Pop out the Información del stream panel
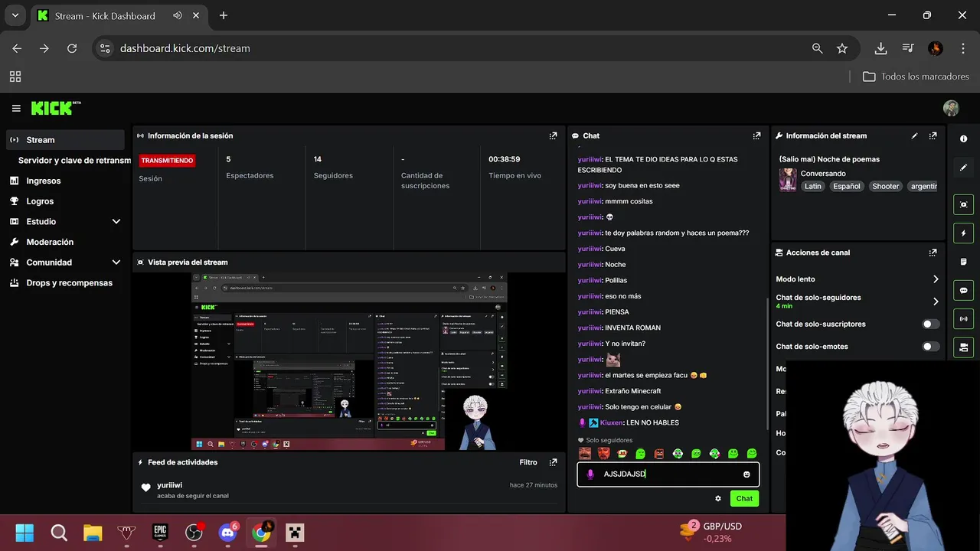 click(933, 135)
